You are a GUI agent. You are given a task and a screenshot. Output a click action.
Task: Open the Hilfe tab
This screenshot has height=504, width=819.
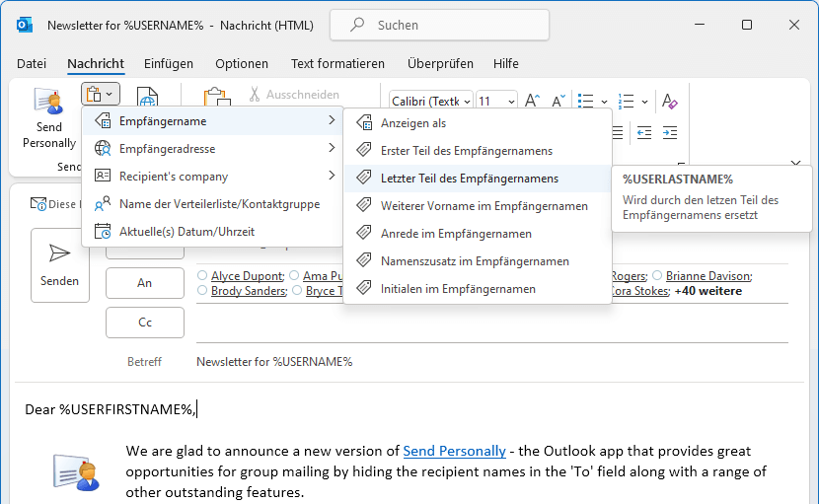(505, 64)
